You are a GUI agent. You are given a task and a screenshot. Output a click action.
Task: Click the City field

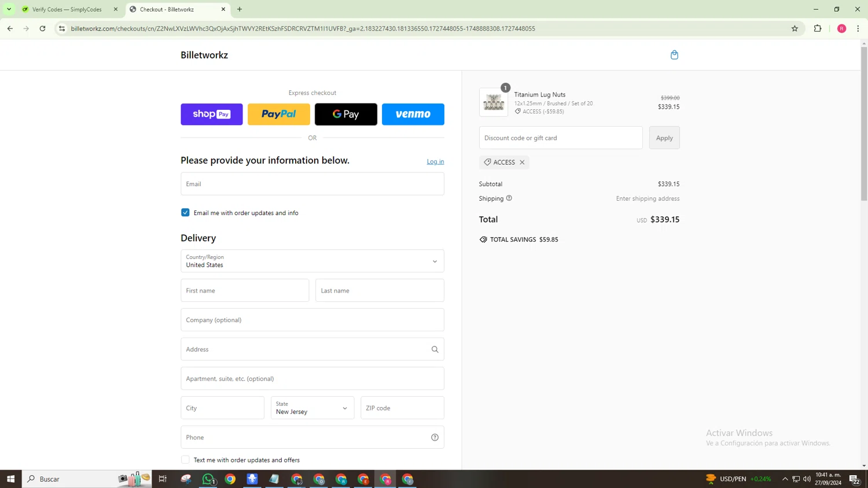pos(222,408)
